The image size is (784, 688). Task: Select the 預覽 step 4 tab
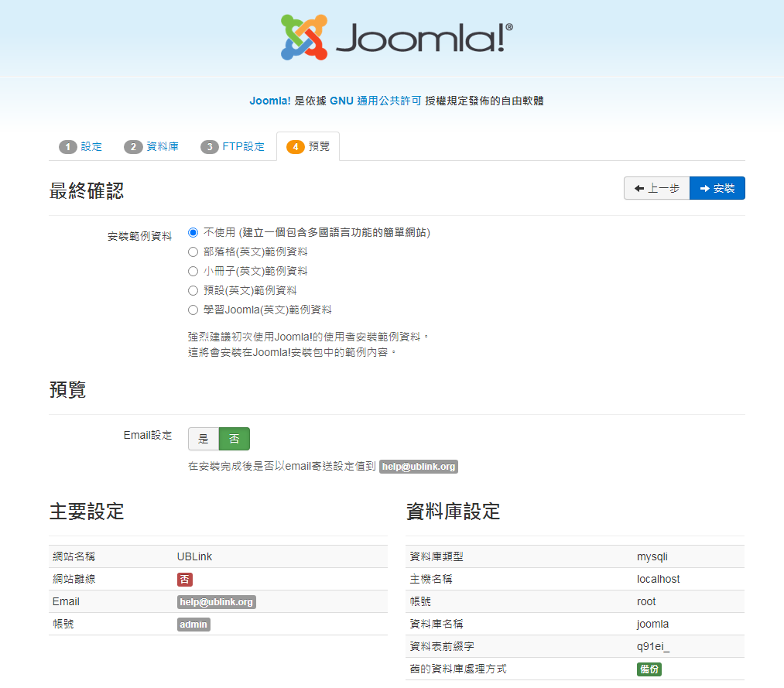(x=308, y=146)
